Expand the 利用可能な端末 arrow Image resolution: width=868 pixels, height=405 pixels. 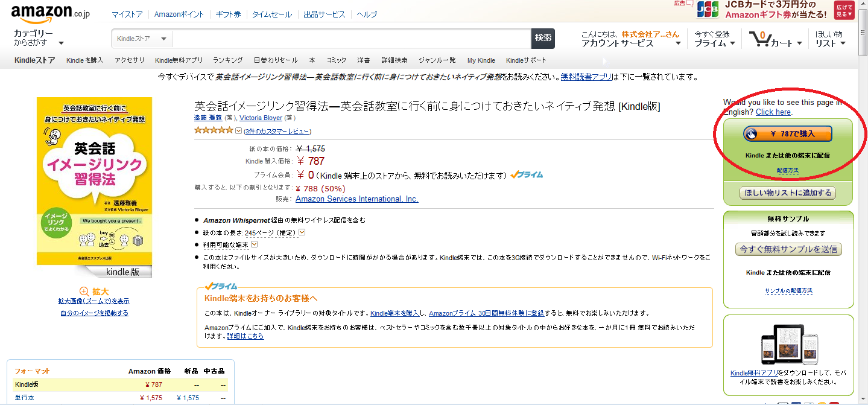tap(254, 244)
